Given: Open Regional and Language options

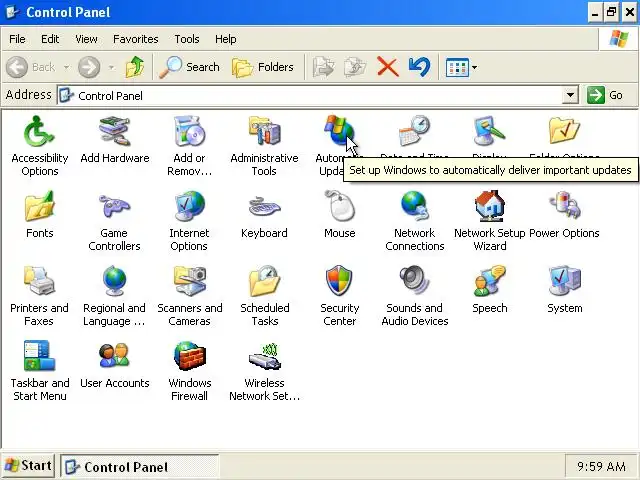Looking at the screenshot, I should click(115, 281).
